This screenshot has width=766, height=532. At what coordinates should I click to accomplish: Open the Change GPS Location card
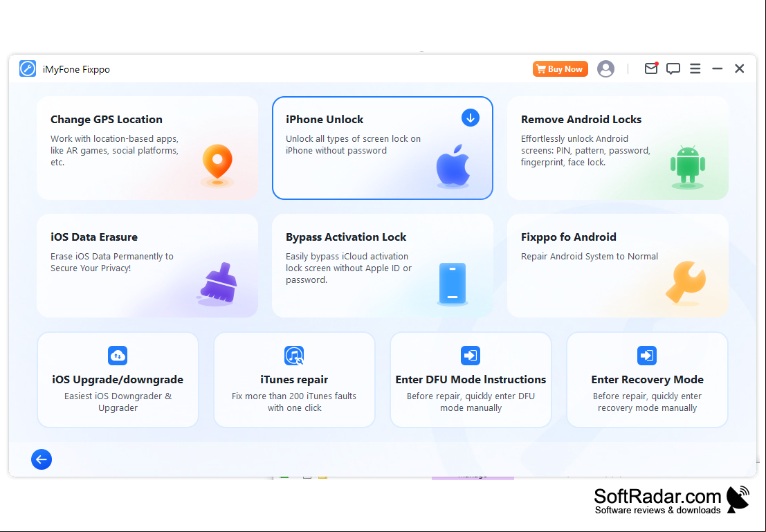tap(147, 148)
